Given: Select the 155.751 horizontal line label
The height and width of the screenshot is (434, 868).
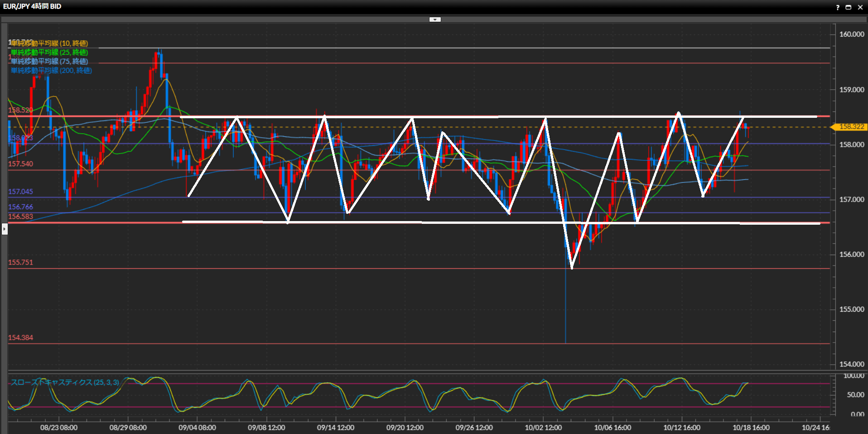Looking at the screenshot, I should click(x=20, y=262).
